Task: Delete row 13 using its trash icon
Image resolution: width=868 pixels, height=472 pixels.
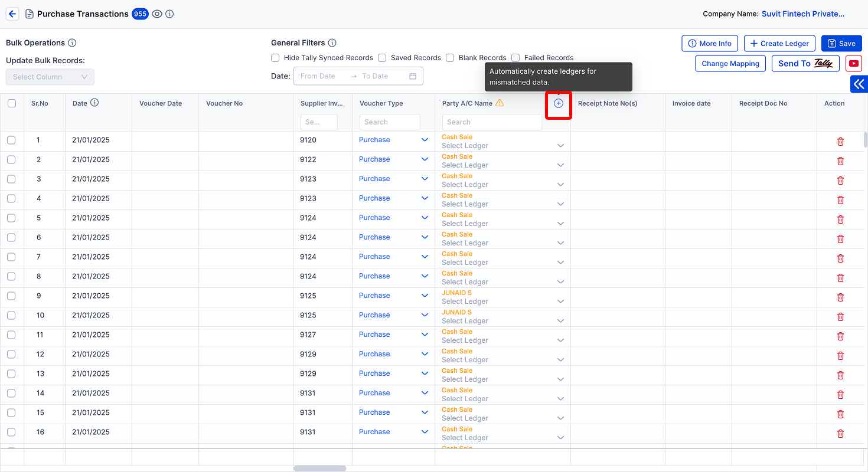Action: click(841, 375)
